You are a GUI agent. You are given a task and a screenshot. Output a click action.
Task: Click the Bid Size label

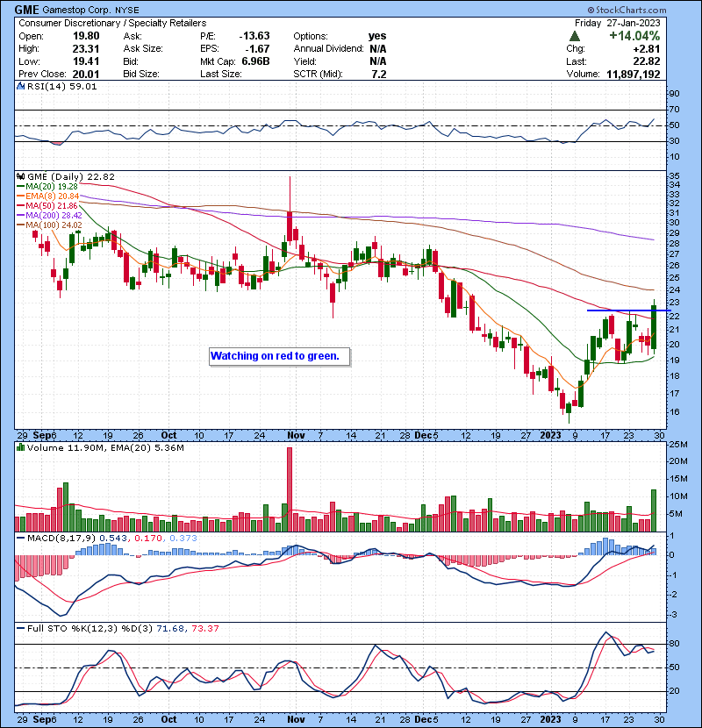pyautogui.click(x=141, y=74)
